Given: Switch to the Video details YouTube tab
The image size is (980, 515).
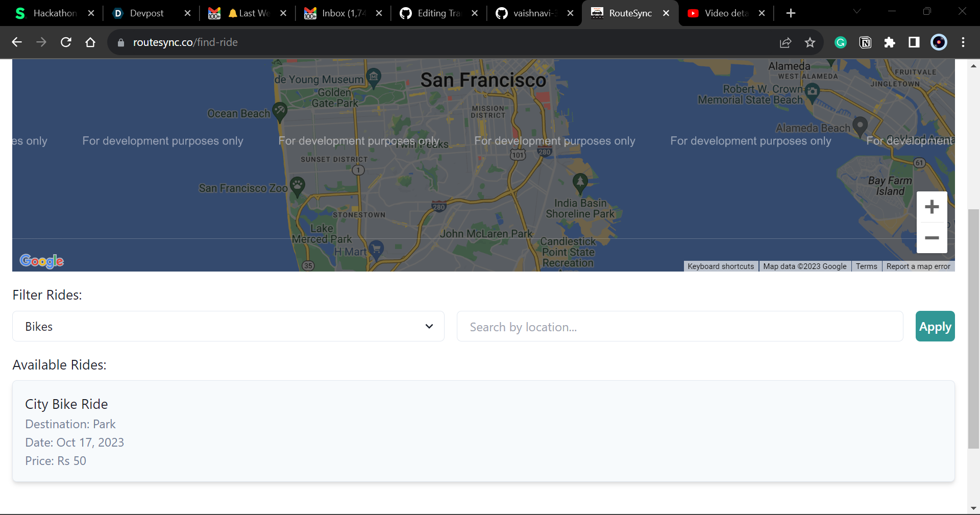Looking at the screenshot, I should click(x=726, y=13).
